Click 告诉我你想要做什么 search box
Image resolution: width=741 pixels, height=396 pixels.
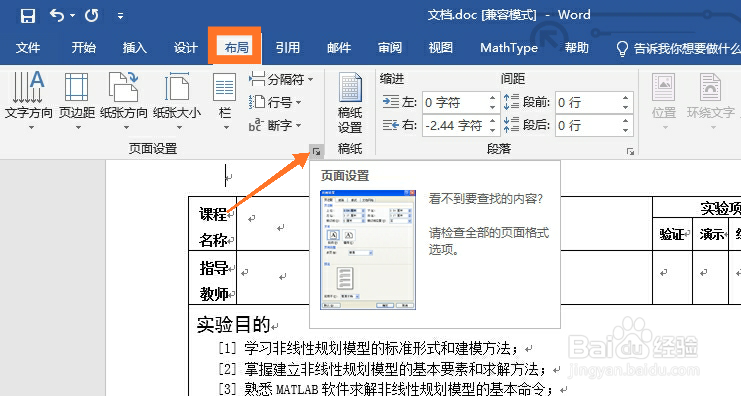[687, 48]
